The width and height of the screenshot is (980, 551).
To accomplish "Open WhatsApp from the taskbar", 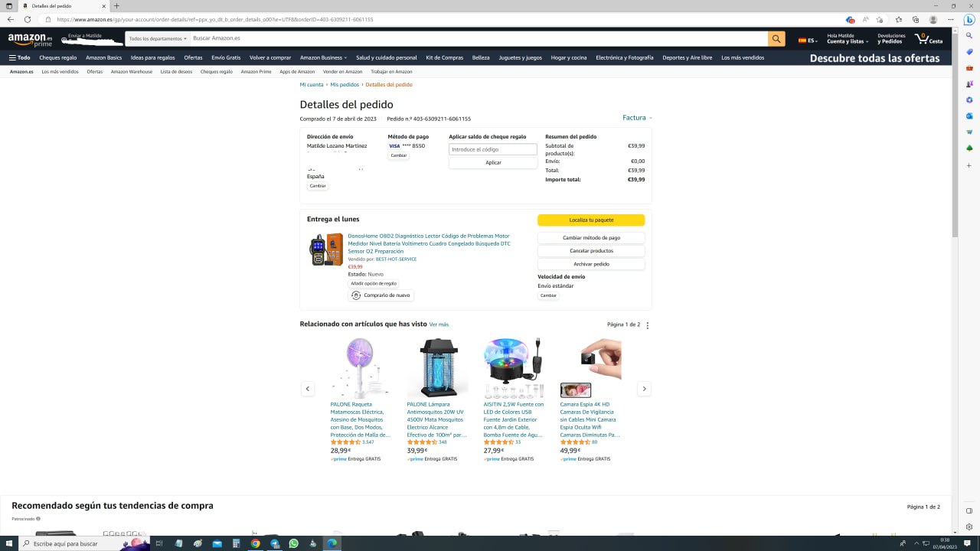I will click(294, 543).
